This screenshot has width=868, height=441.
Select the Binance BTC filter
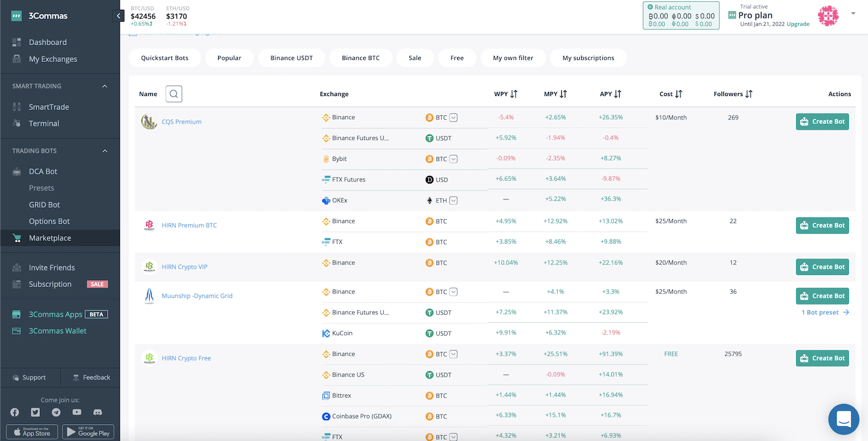tap(361, 58)
